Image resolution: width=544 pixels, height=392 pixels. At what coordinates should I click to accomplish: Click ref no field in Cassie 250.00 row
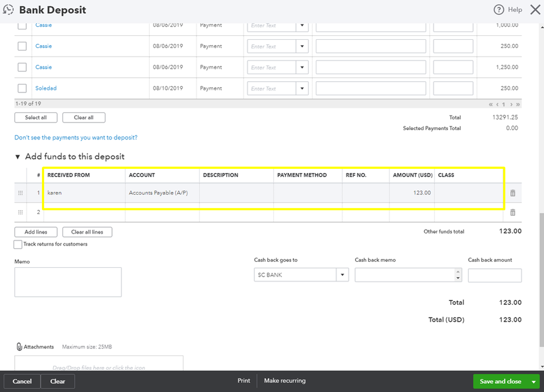tap(453, 46)
